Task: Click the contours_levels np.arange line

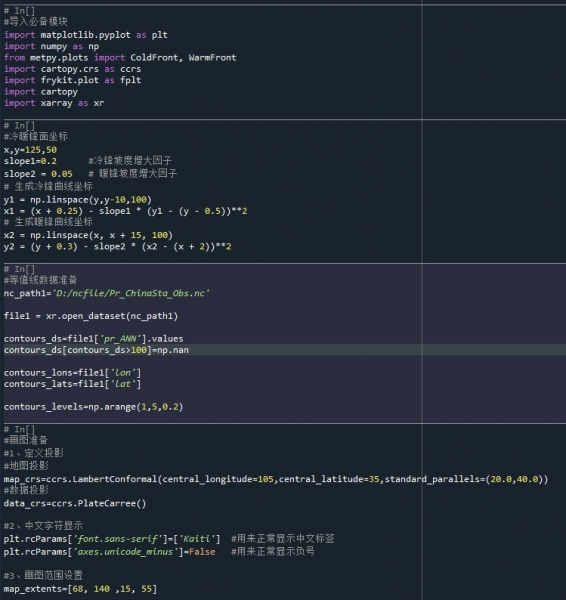Action: [x=93, y=407]
